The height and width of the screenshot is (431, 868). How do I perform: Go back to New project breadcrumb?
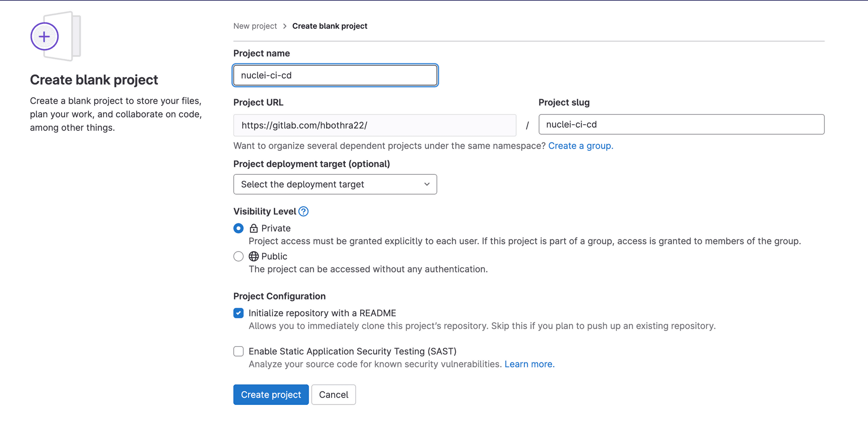tap(255, 26)
